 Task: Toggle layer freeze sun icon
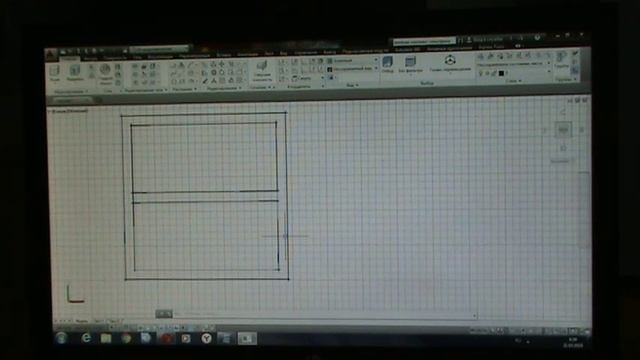pos(487,74)
